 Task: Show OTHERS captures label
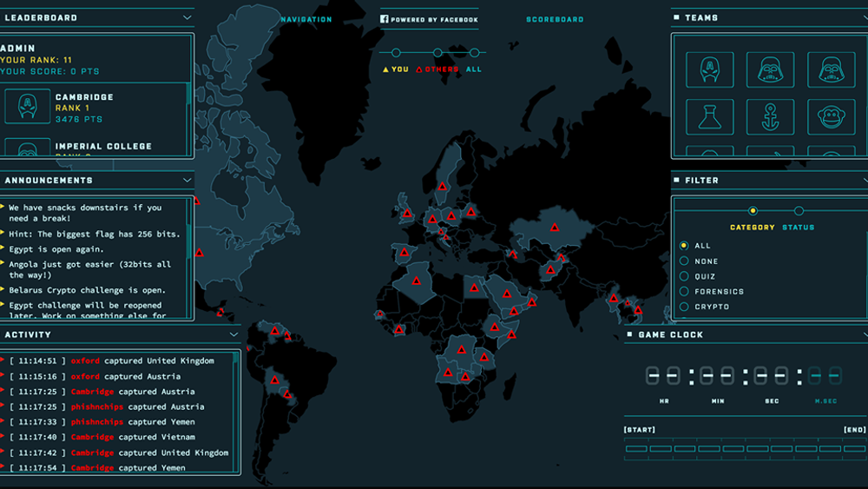442,69
